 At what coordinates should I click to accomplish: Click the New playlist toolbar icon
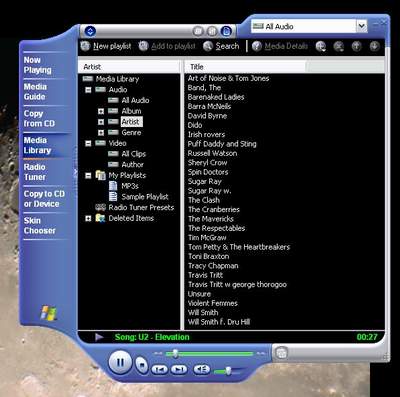tap(85, 46)
